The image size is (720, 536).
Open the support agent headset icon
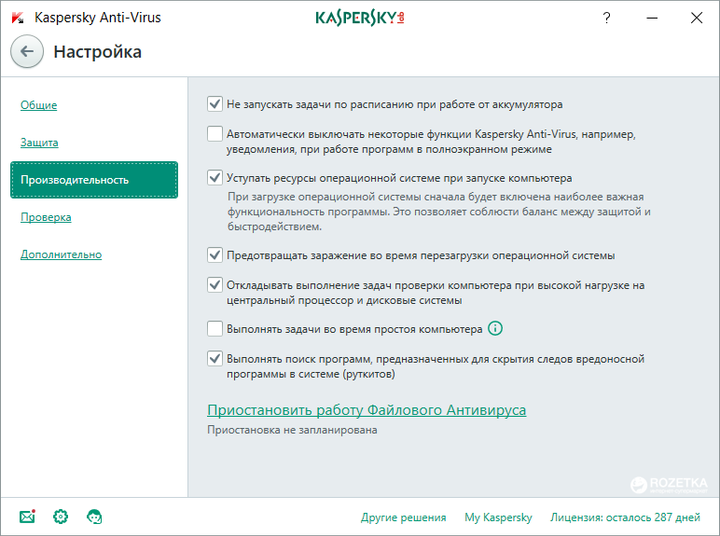95,517
